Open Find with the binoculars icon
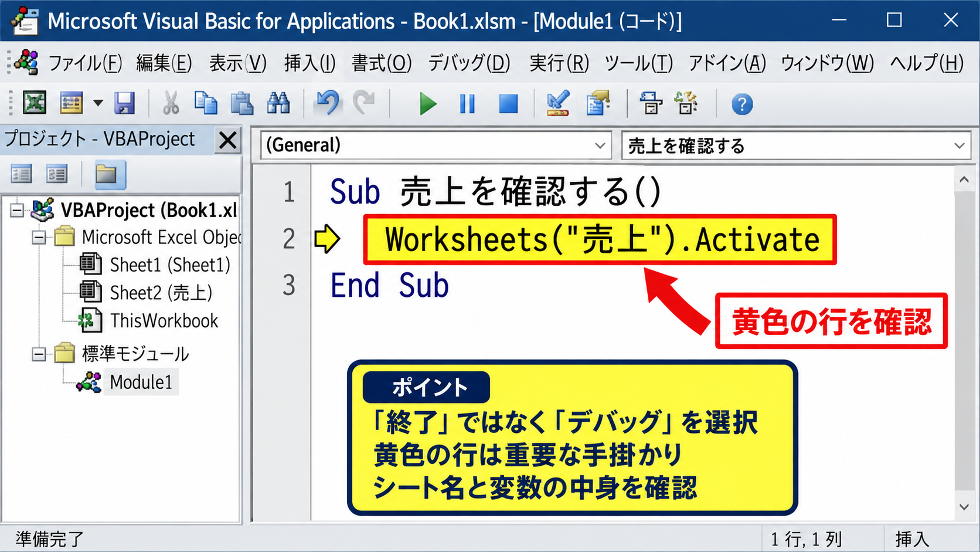The image size is (980, 552). click(278, 103)
